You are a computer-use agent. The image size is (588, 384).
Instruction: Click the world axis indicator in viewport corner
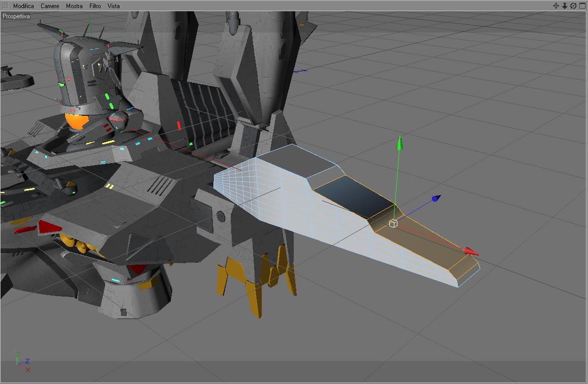pos(22,362)
